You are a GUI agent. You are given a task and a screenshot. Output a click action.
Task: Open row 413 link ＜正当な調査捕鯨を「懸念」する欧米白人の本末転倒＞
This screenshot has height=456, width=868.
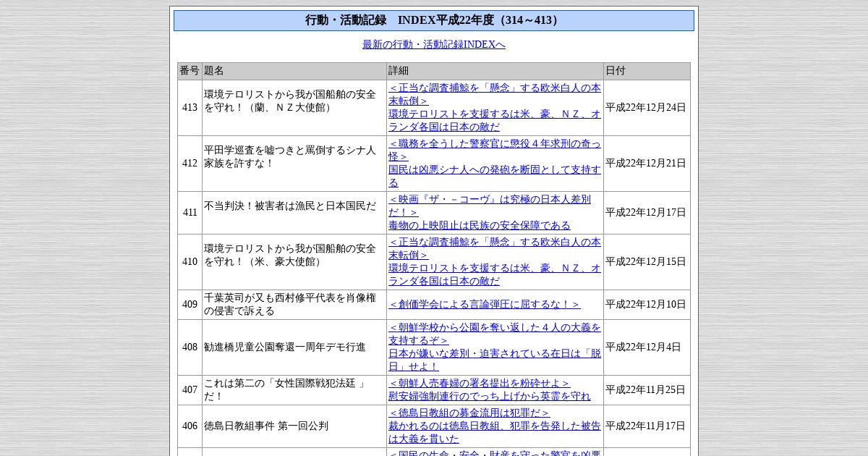click(495, 94)
